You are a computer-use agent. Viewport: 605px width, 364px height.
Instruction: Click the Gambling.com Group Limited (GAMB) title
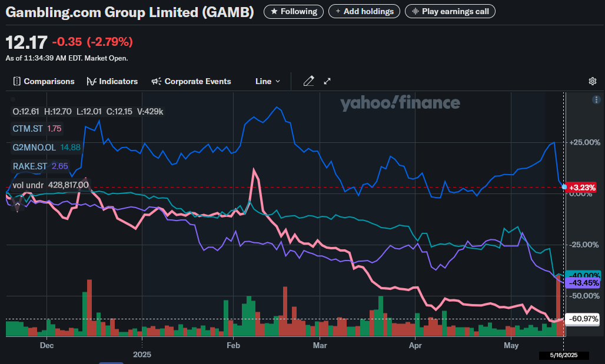coord(129,12)
